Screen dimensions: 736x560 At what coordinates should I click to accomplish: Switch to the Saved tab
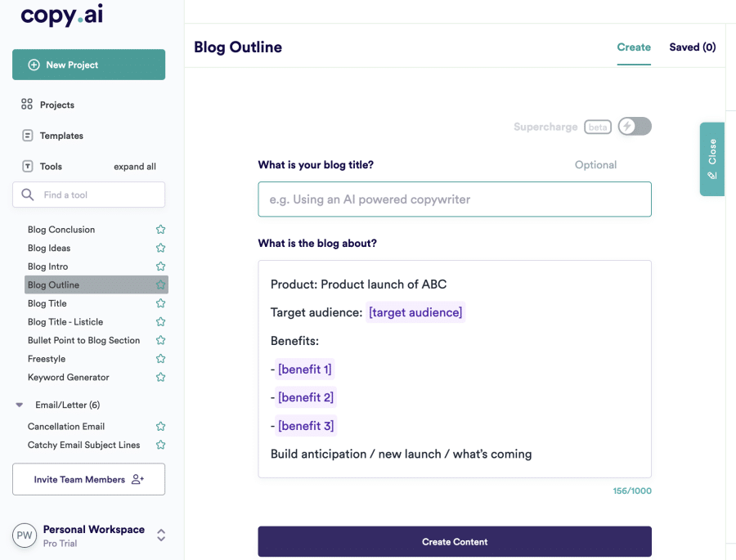(692, 47)
